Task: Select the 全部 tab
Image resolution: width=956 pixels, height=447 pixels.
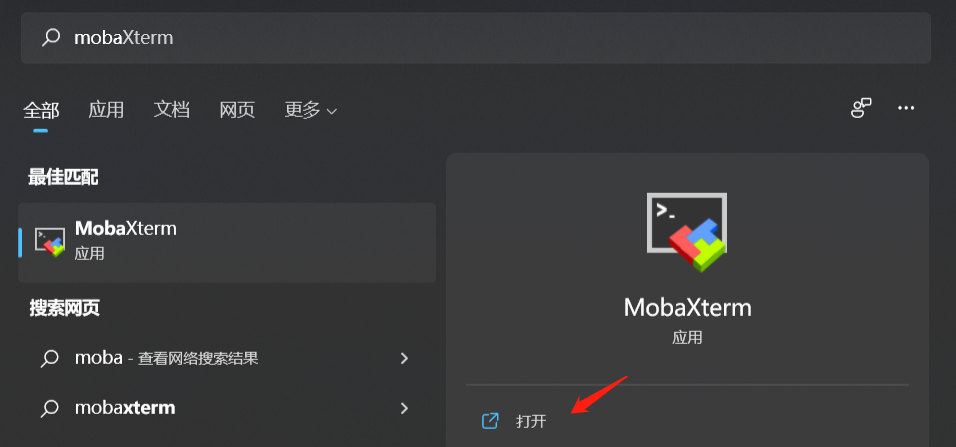Action: coord(41,110)
